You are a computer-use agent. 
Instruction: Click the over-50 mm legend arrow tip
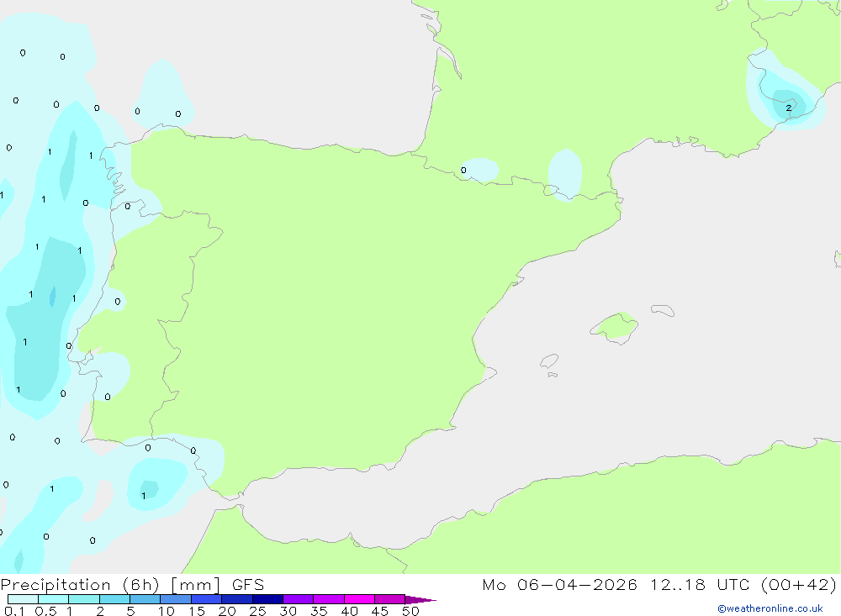click(420, 600)
